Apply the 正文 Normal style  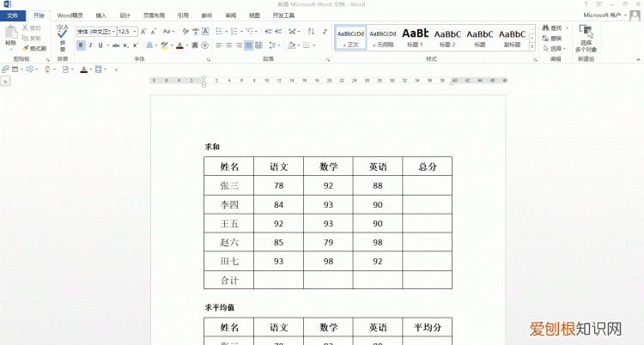350,38
